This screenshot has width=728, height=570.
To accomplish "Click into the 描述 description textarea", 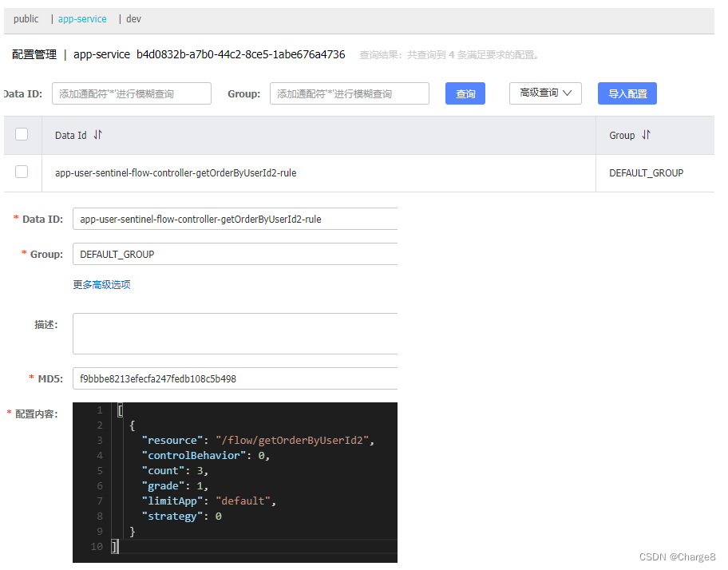I will coord(235,334).
